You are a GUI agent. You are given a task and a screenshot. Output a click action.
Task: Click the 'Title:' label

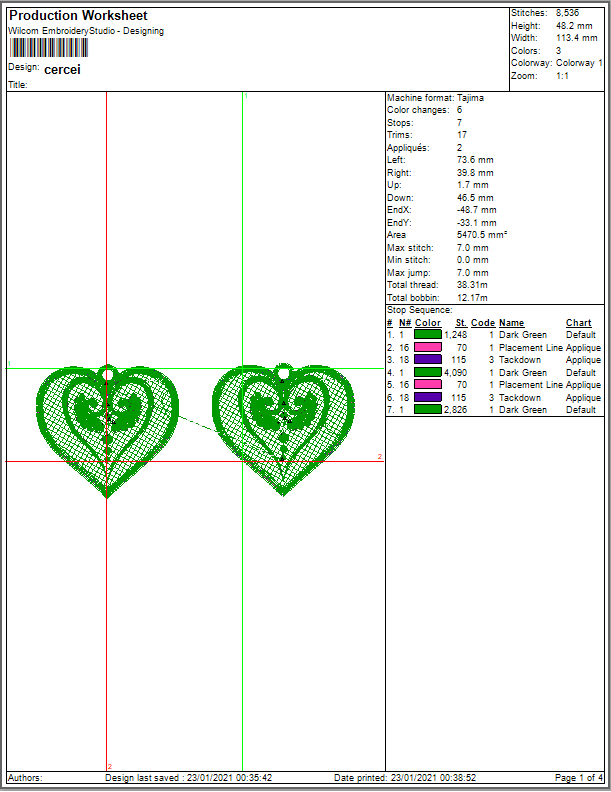tap(18, 85)
